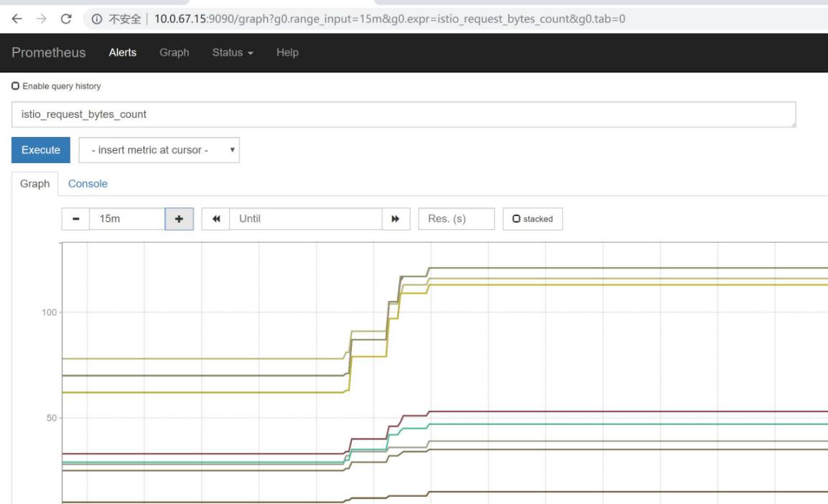828x504 pixels.
Task: Switch to the Console tab
Action: click(88, 184)
